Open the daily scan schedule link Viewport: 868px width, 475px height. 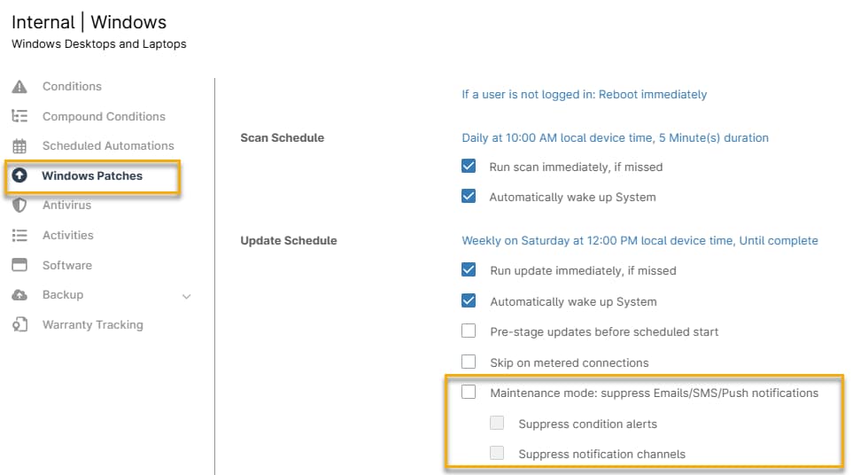coord(615,138)
